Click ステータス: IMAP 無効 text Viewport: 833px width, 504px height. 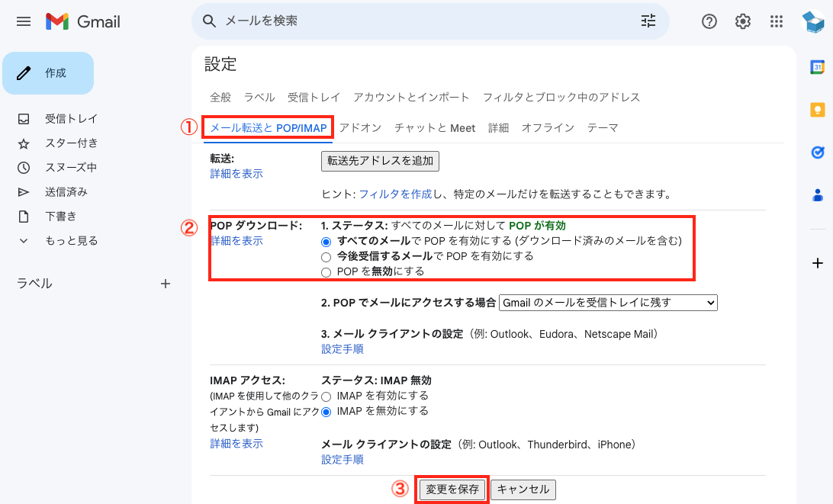click(376, 380)
